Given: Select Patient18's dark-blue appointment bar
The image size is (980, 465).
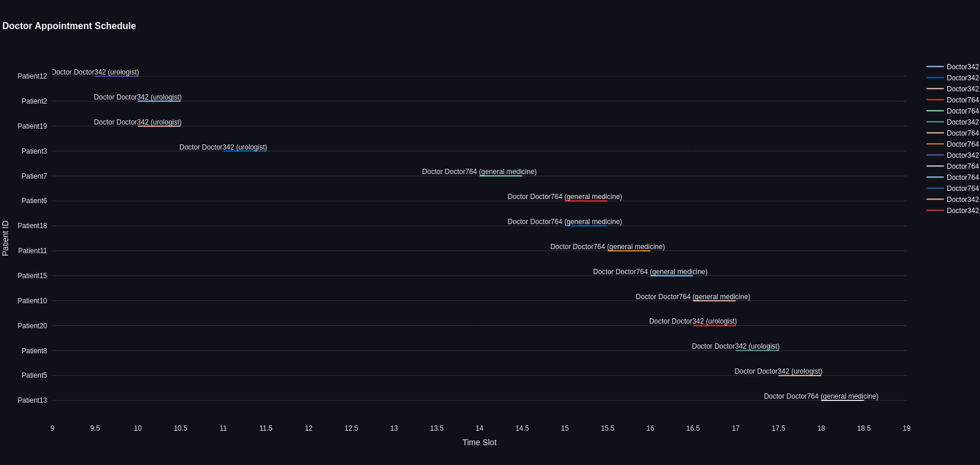Looking at the screenshot, I should [586, 226].
